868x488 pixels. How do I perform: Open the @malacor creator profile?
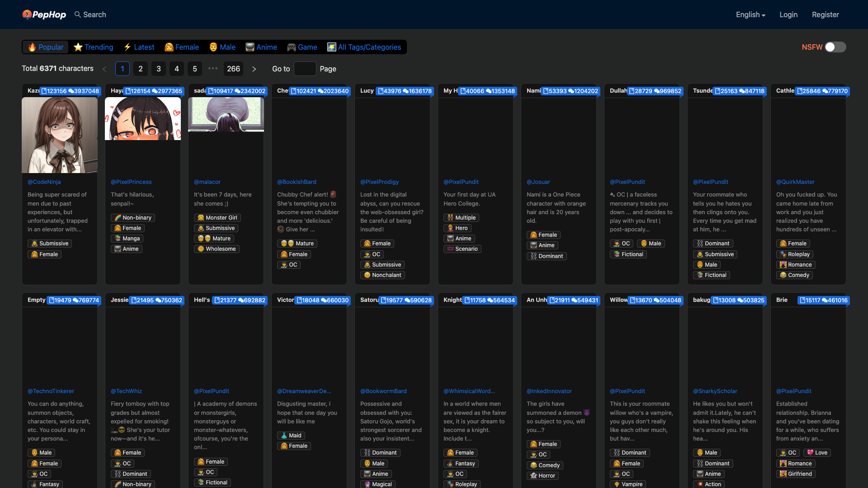(x=207, y=182)
